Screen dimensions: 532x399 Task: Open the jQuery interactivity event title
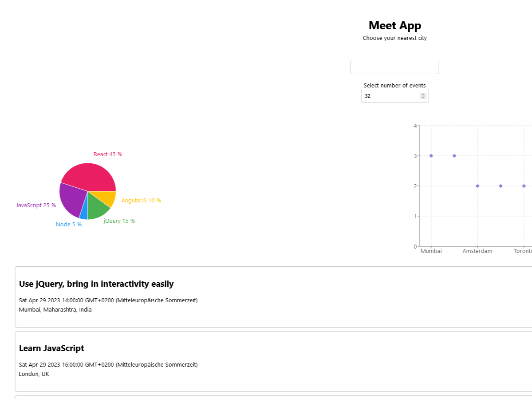coord(96,284)
